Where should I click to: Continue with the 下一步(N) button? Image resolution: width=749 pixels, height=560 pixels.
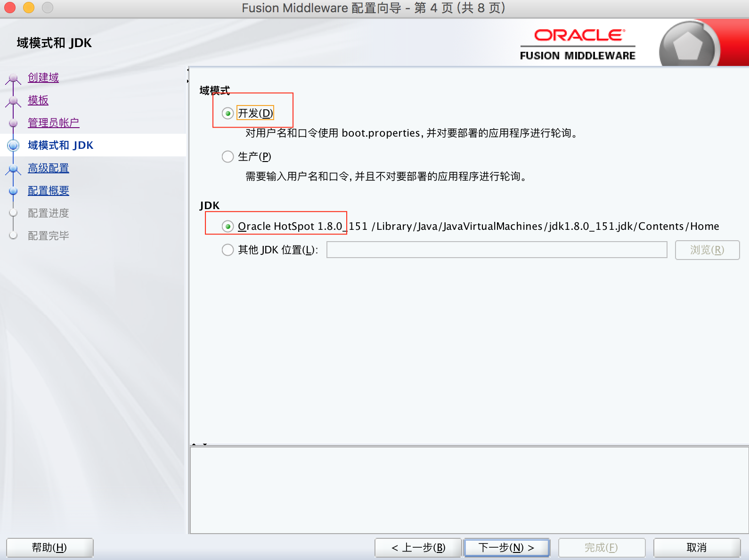pos(507,548)
